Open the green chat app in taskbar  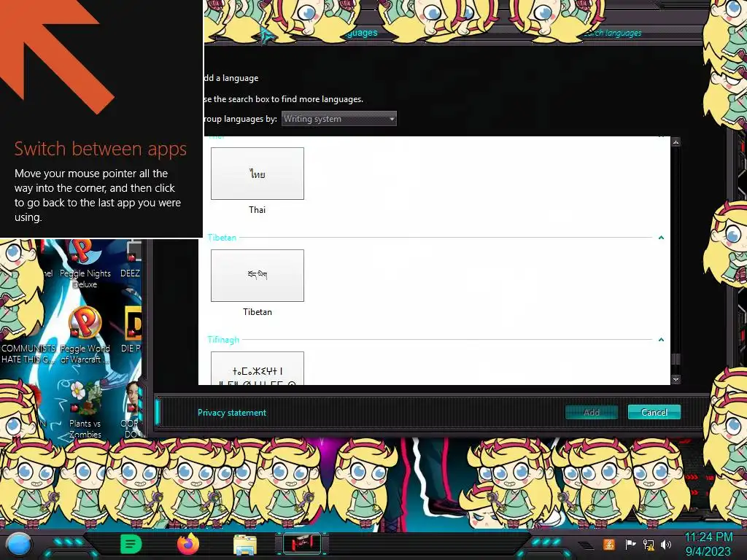[131, 544]
